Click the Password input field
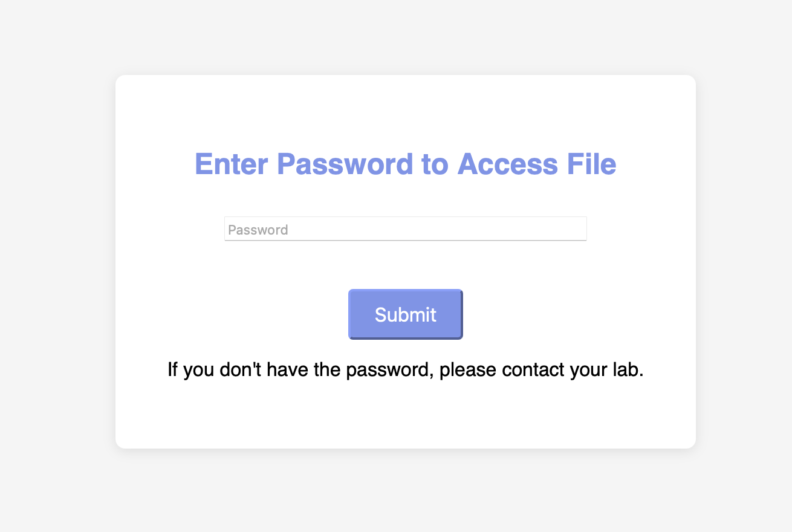Viewport: 792px width, 532px height. point(405,229)
